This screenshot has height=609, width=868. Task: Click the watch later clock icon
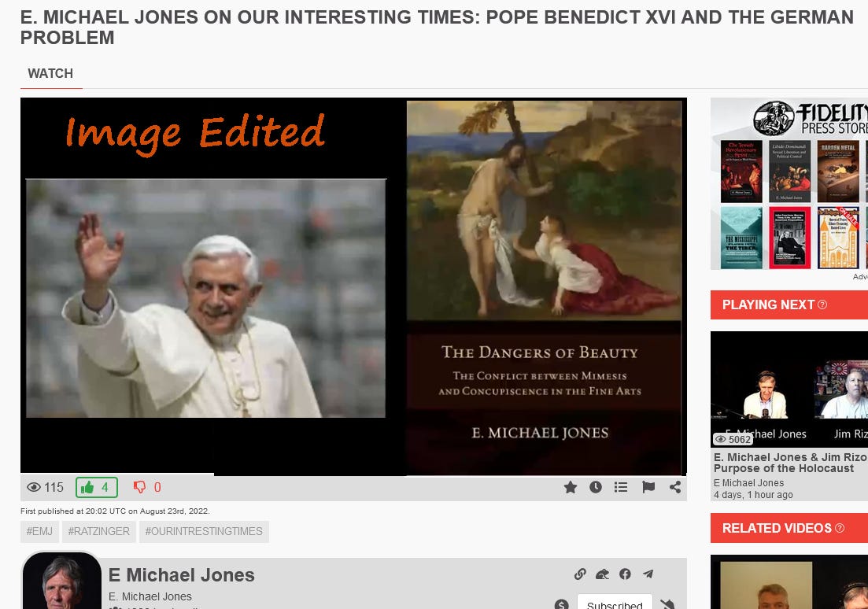coord(596,487)
